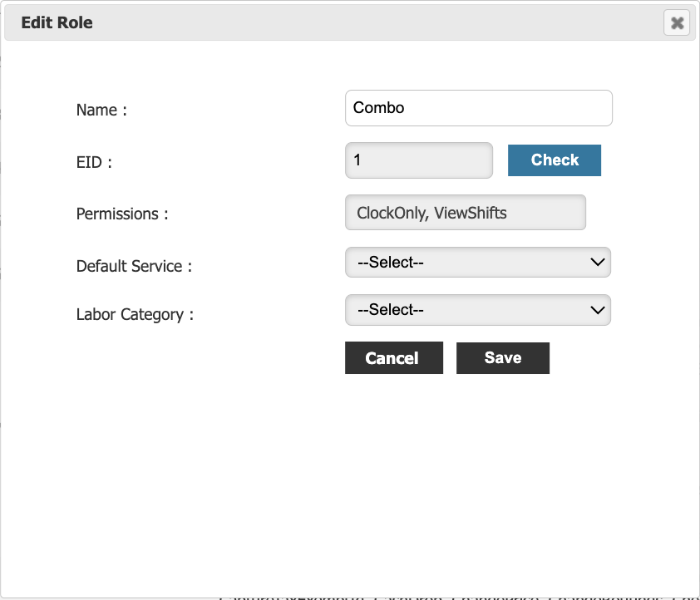Focus the EID input field
Image resolution: width=700 pixels, height=600 pixels.
(419, 160)
